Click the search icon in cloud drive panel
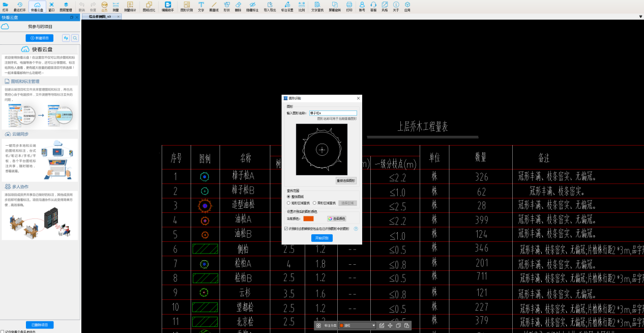The height and width of the screenshot is (333, 644). [x=75, y=38]
